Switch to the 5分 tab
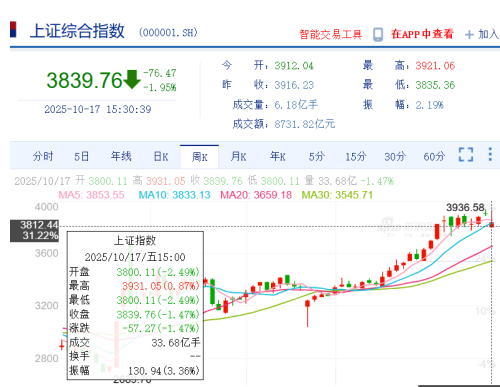 click(x=316, y=156)
